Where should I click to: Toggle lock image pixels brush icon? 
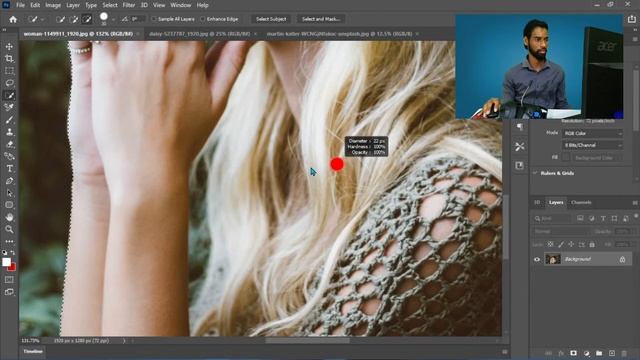coord(561,244)
